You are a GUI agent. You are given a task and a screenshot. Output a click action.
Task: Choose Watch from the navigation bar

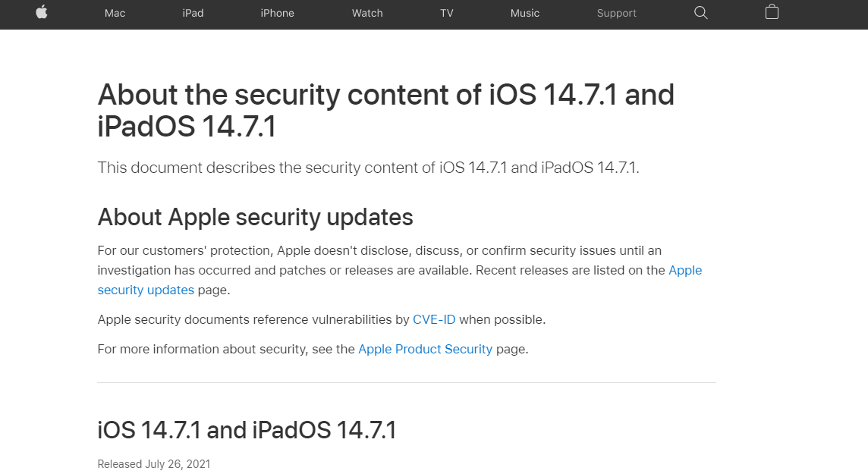click(367, 14)
